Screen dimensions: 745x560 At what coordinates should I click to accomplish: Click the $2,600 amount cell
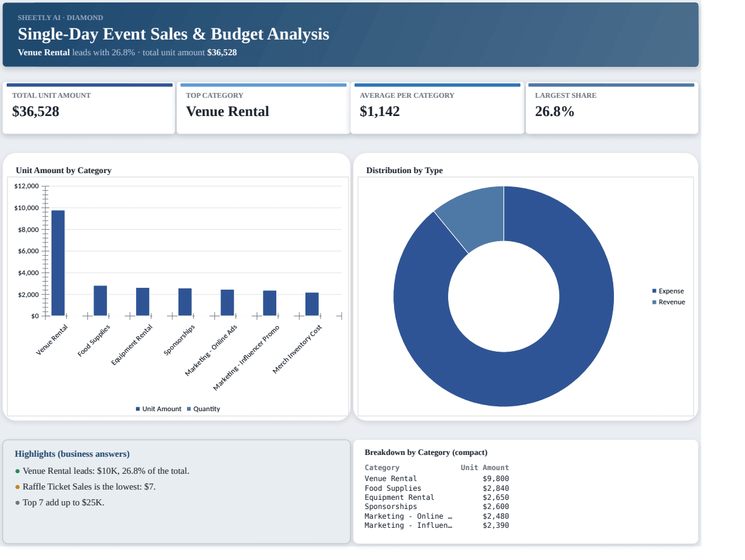click(496, 507)
